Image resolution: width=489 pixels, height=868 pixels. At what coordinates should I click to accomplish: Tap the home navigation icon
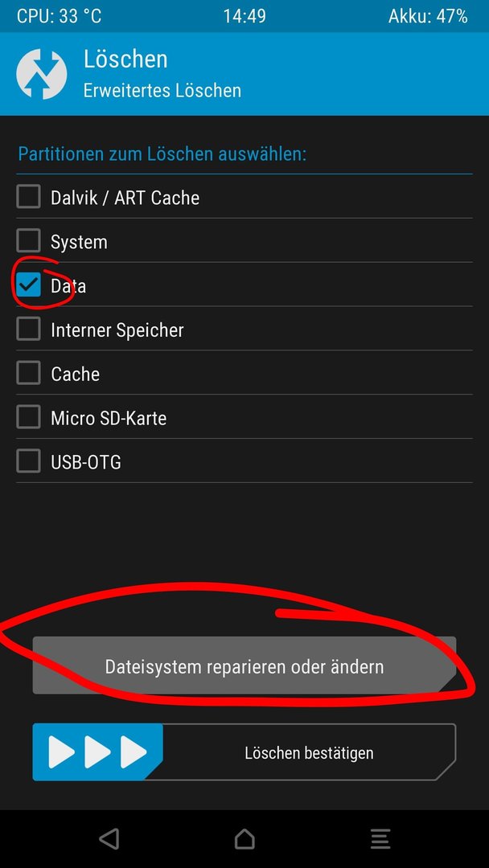(x=244, y=838)
